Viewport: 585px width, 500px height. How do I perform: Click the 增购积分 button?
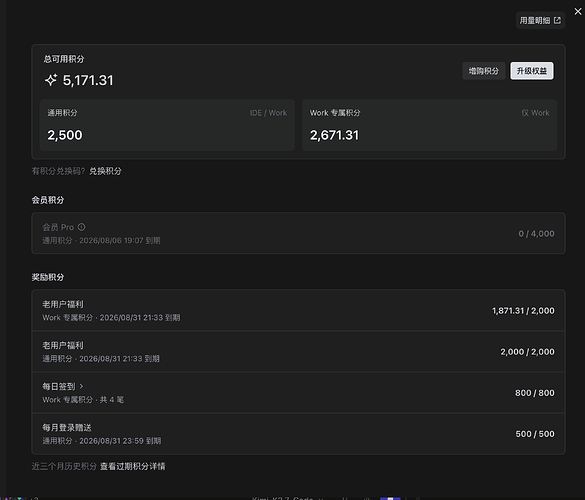pyautogui.click(x=484, y=71)
